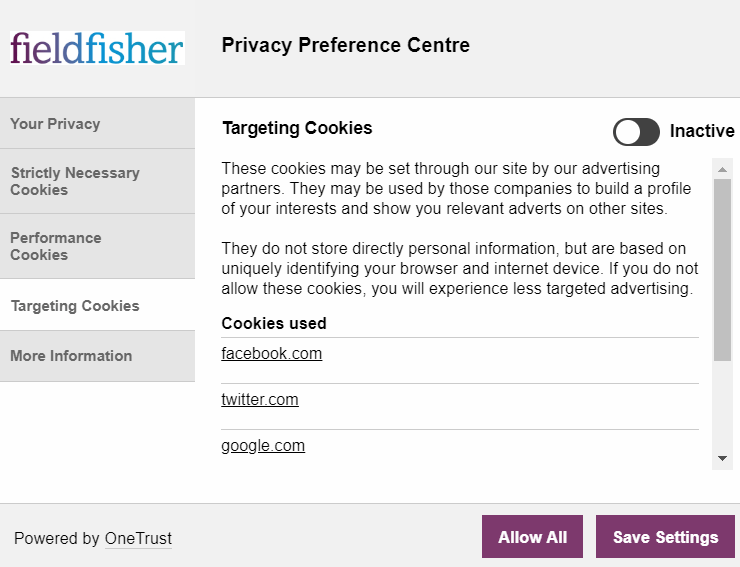Image resolution: width=740 pixels, height=567 pixels.
Task: Click the Privacy Preference Centre heading
Action: pos(346,45)
